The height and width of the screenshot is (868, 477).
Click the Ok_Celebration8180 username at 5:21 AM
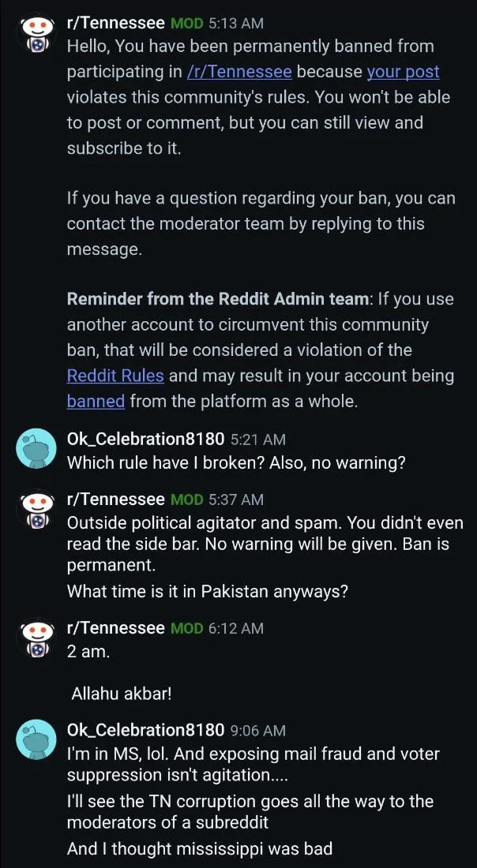point(146,439)
